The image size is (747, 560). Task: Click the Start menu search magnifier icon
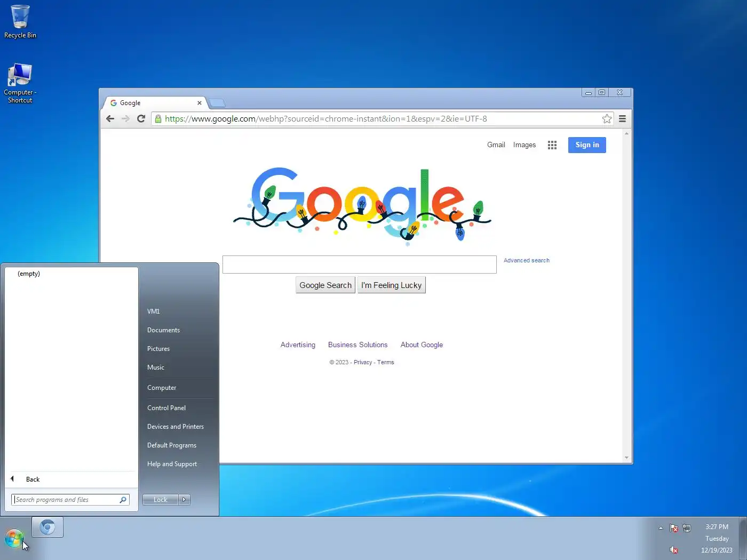(x=123, y=500)
